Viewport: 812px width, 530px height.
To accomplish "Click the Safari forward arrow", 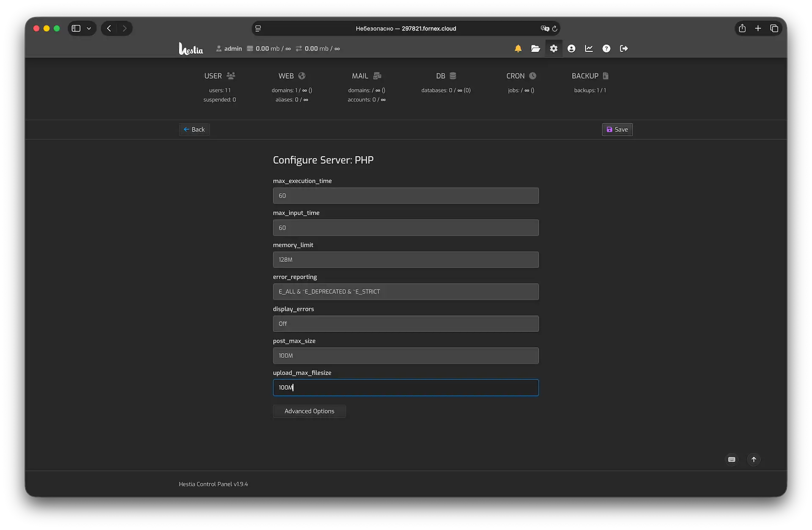I will [x=124, y=28].
